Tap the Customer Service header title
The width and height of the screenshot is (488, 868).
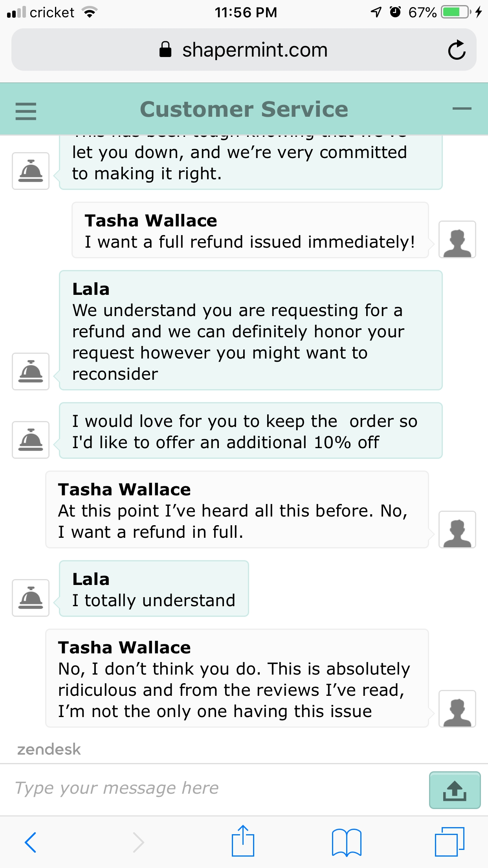coord(244,109)
